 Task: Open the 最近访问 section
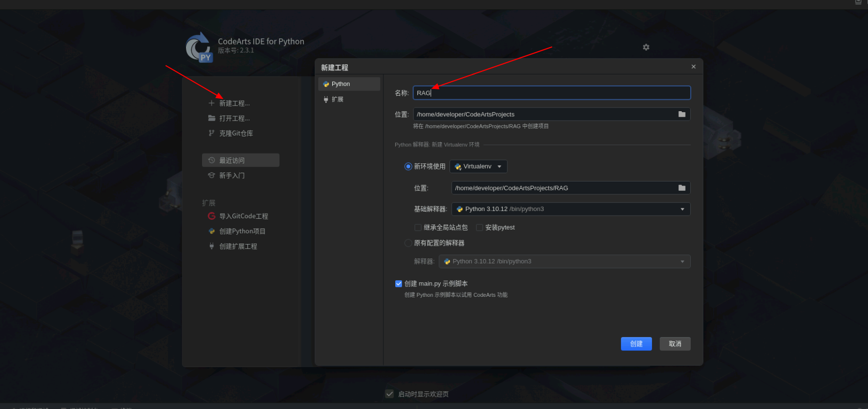[241, 160]
